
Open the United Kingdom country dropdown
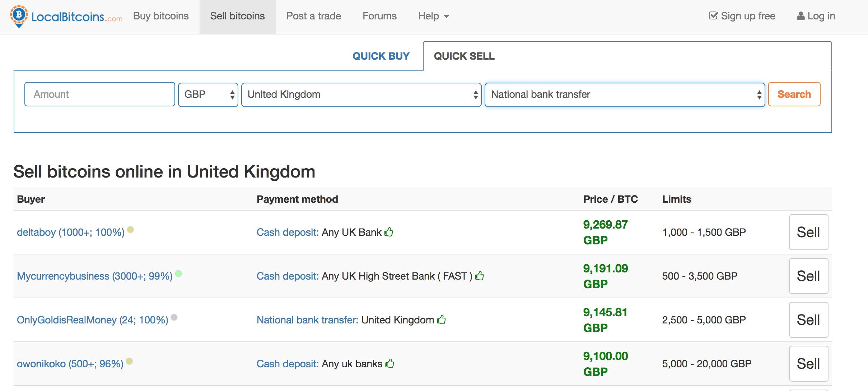361,95
